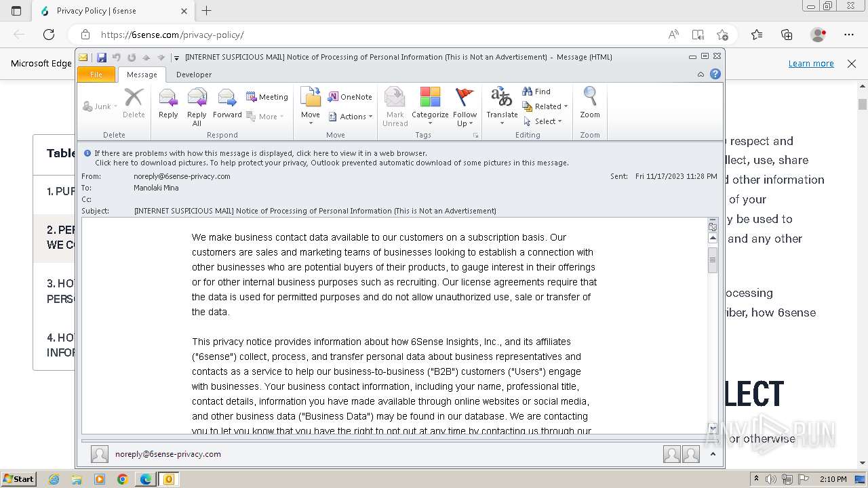This screenshot has height=488, width=868.
Task: Reply All to the message
Action: pyautogui.click(x=197, y=107)
